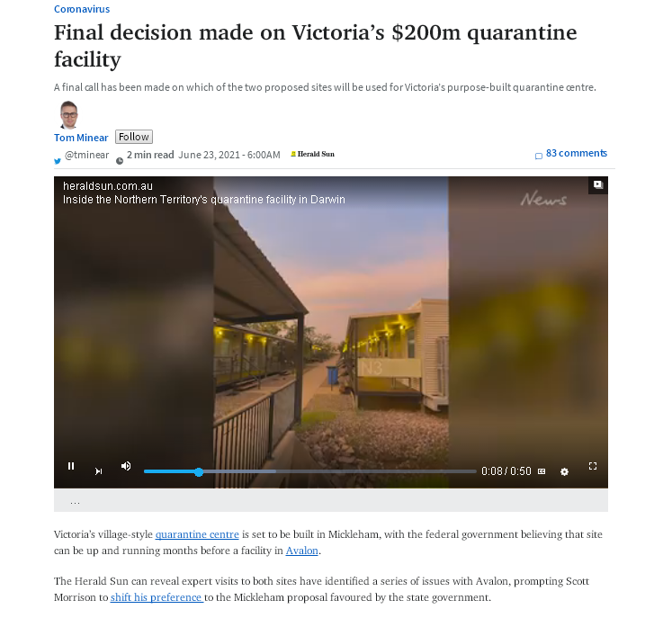
Task: Enter fullscreen video mode
Action: click(593, 466)
